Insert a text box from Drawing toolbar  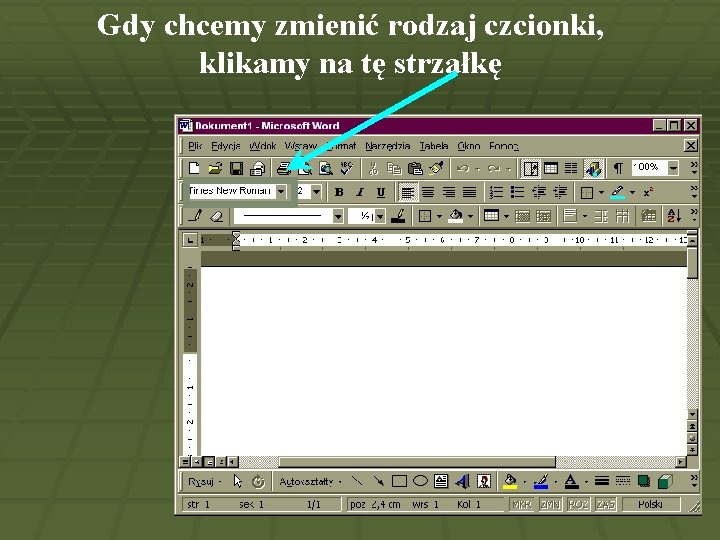(x=441, y=481)
